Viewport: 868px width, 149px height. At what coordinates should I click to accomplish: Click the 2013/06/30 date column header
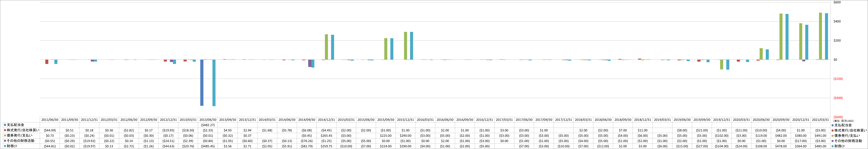[x=208, y=120]
